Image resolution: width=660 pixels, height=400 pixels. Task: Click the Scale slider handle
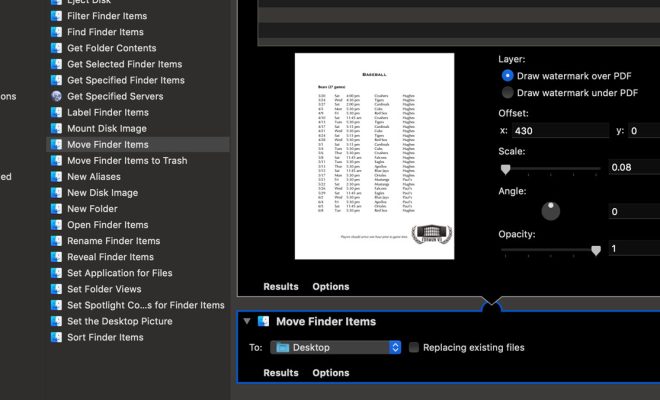pos(506,169)
